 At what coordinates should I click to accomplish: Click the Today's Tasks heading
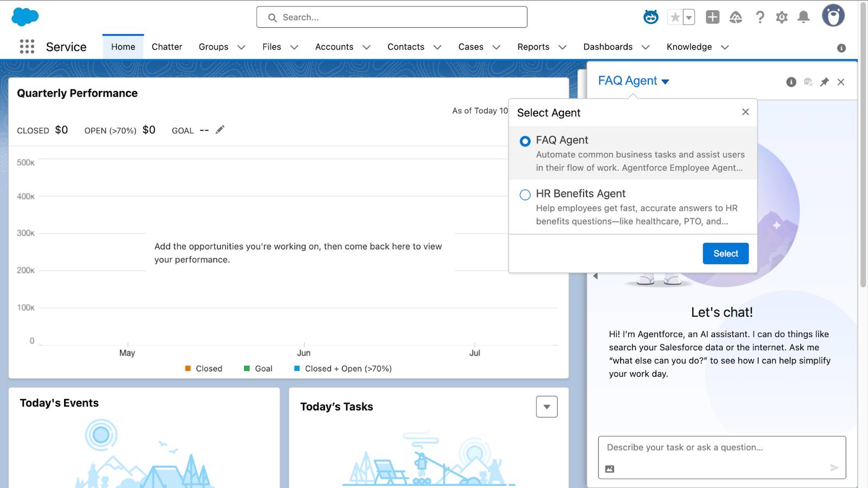coord(336,407)
